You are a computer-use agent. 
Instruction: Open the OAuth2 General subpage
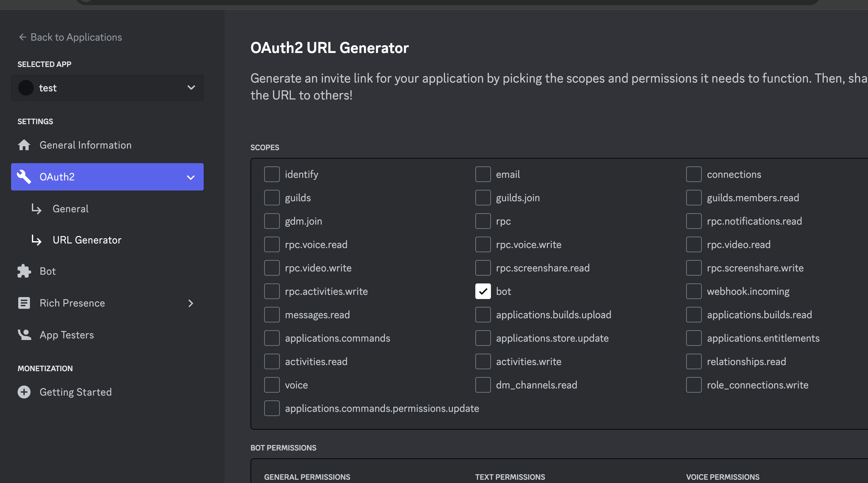pos(70,209)
